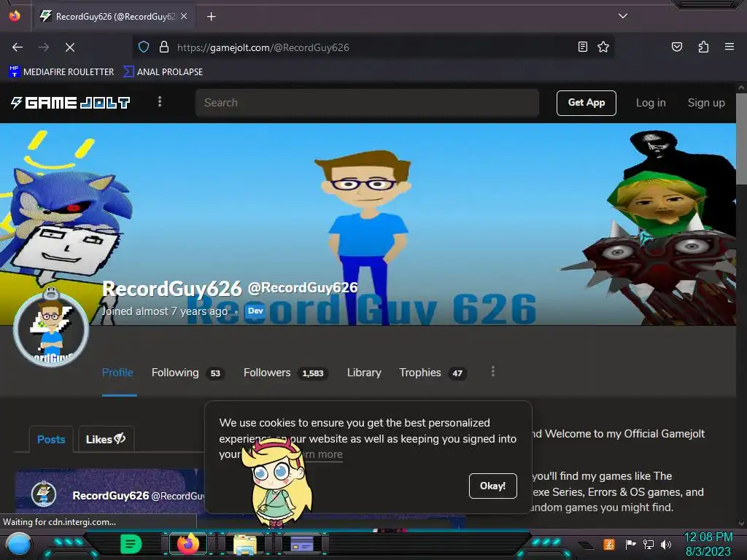Click the scrollbar up arrow
The width and height of the screenshot is (747, 560).
click(x=741, y=87)
